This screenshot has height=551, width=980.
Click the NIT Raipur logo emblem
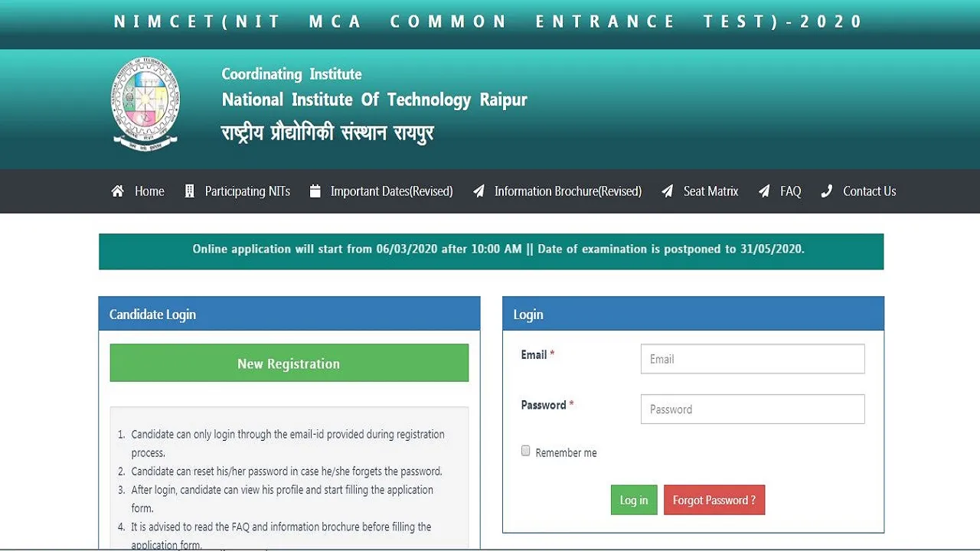pyautogui.click(x=145, y=103)
